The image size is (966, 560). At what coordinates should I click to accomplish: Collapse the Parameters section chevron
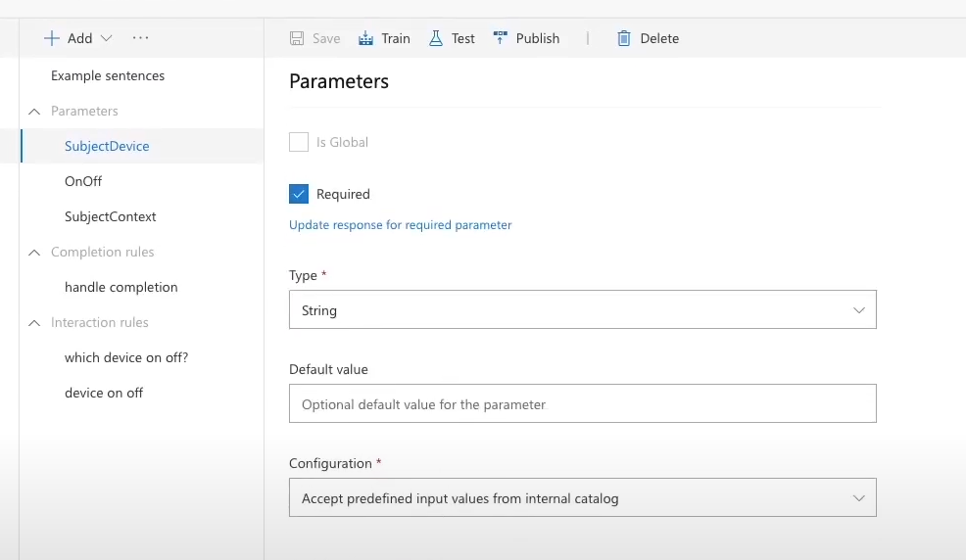click(x=34, y=112)
